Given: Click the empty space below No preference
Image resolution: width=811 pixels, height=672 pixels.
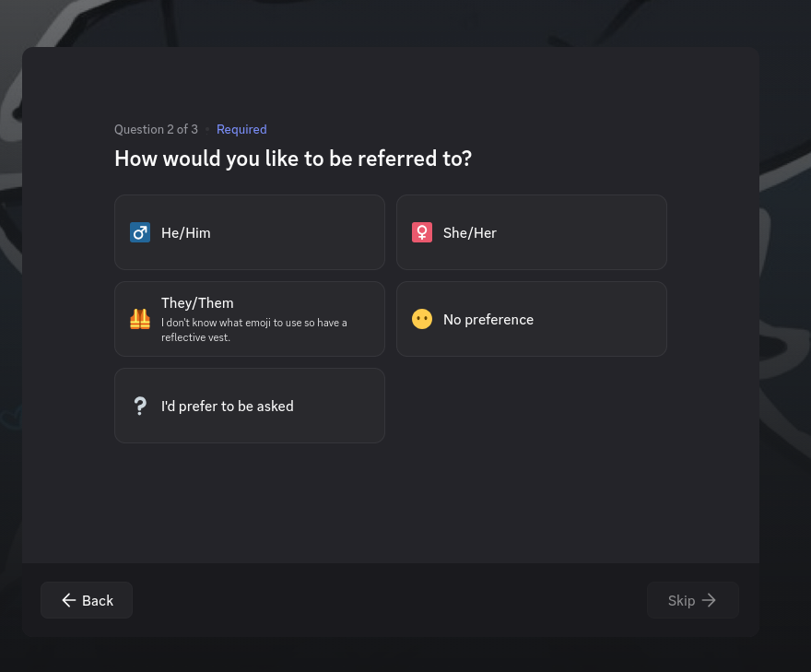Looking at the screenshot, I should coord(531,406).
